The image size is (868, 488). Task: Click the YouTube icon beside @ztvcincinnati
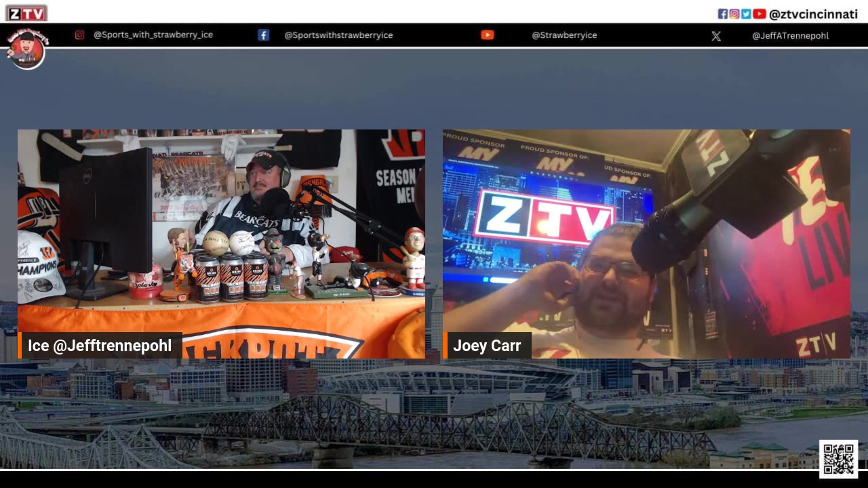(759, 14)
